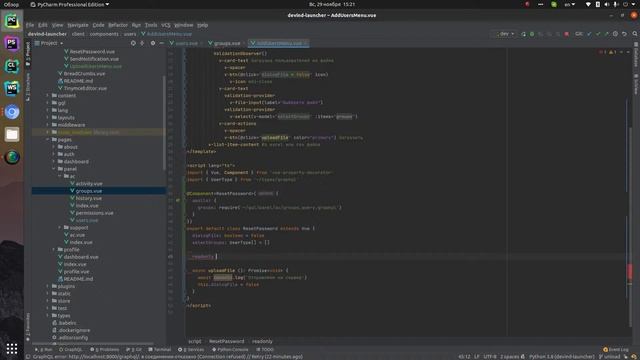Viewport: 640px width, 360px height.
Task: Click the green Git commit checkmark
Action: 598,34
